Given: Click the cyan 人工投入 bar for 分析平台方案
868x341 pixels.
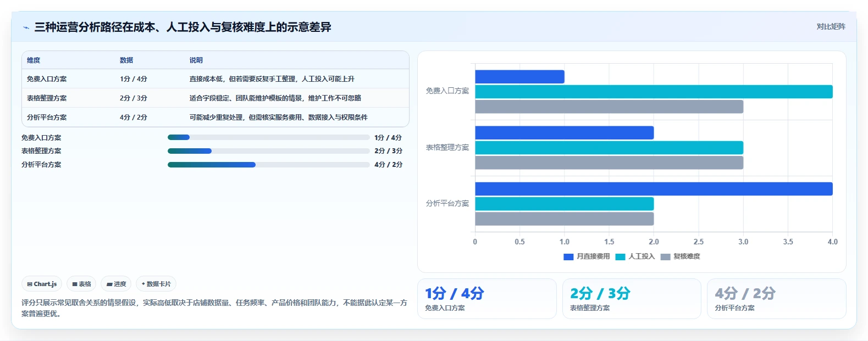Looking at the screenshot, I should (564, 204).
